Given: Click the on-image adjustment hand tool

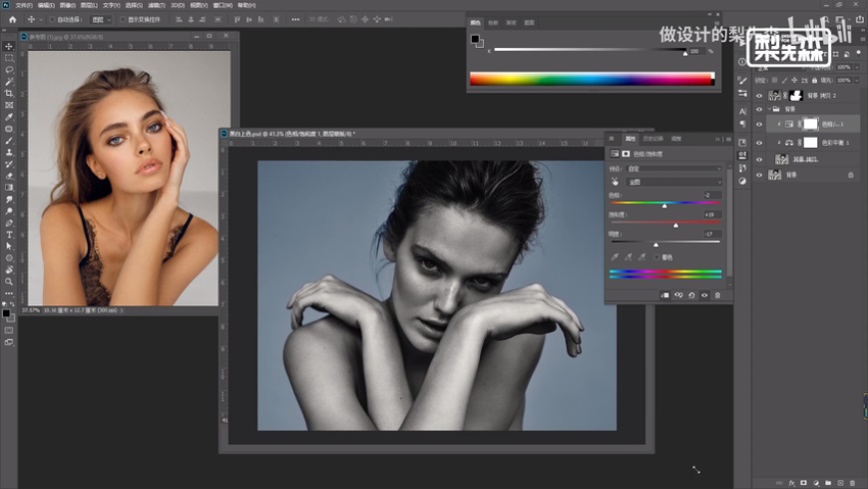Looking at the screenshot, I should coord(616,182).
